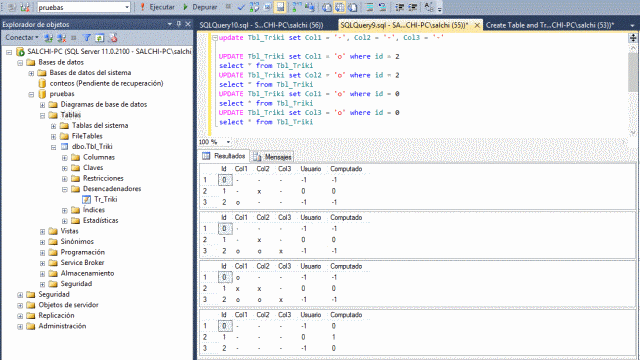The width and height of the screenshot is (640, 360).
Task: Click the Tr_Triki trigger icon
Action: pyautogui.click(x=87, y=199)
